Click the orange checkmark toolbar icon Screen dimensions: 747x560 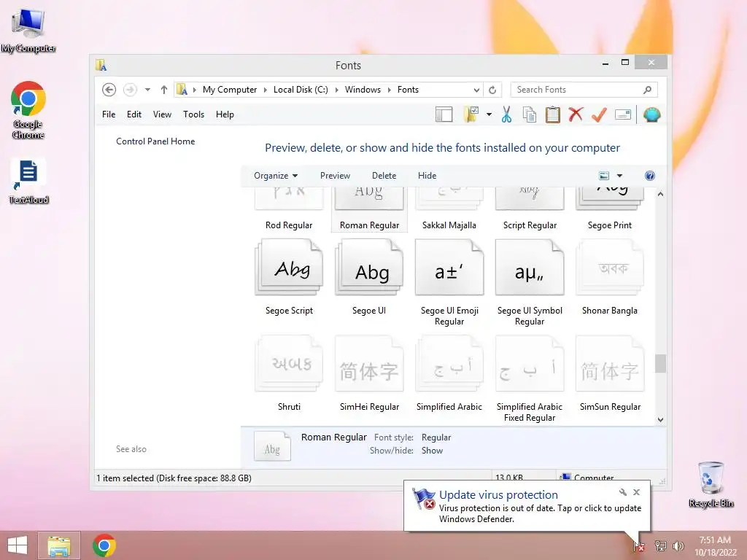599,114
